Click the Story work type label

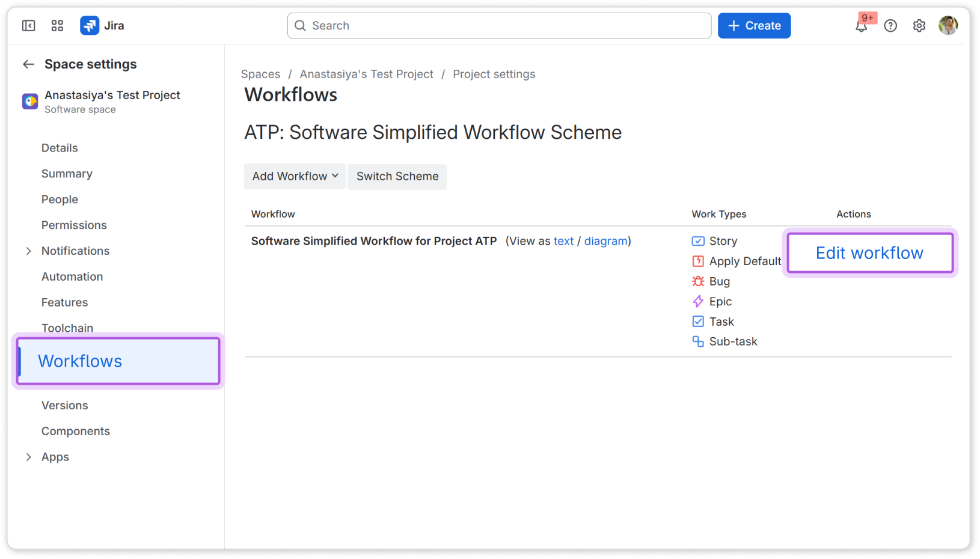(723, 241)
